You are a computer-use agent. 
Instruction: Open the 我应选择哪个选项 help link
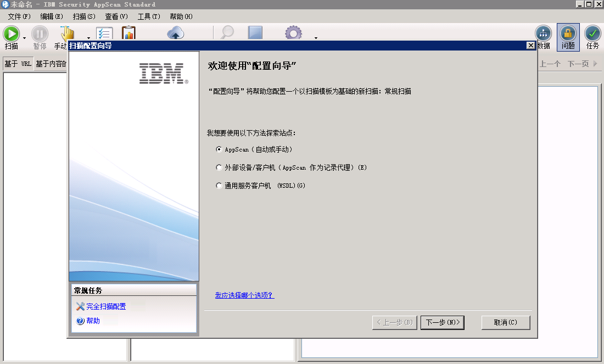[244, 295]
